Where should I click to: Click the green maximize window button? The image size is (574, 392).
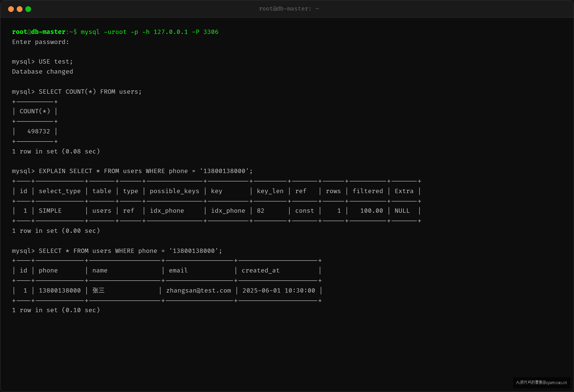click(28, 9)
